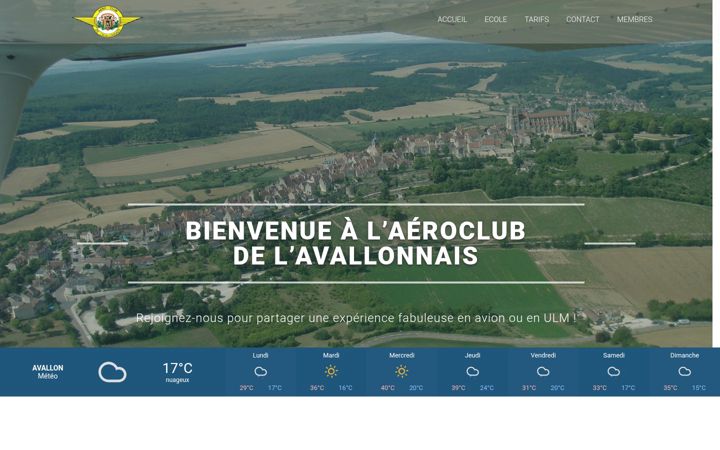The image size is (720, 450).
Task: Click Dimanche's 35°C high temperature
Action: 670,388
